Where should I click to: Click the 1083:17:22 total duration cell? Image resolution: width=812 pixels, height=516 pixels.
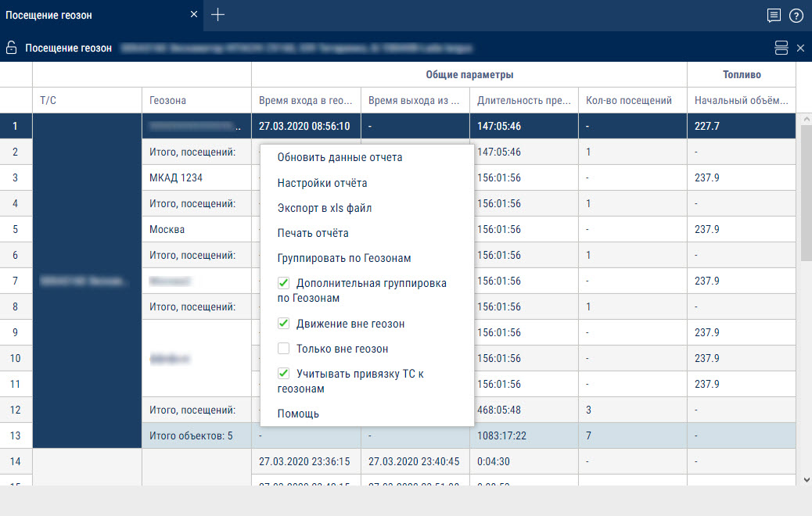click(x=524, y=435)
